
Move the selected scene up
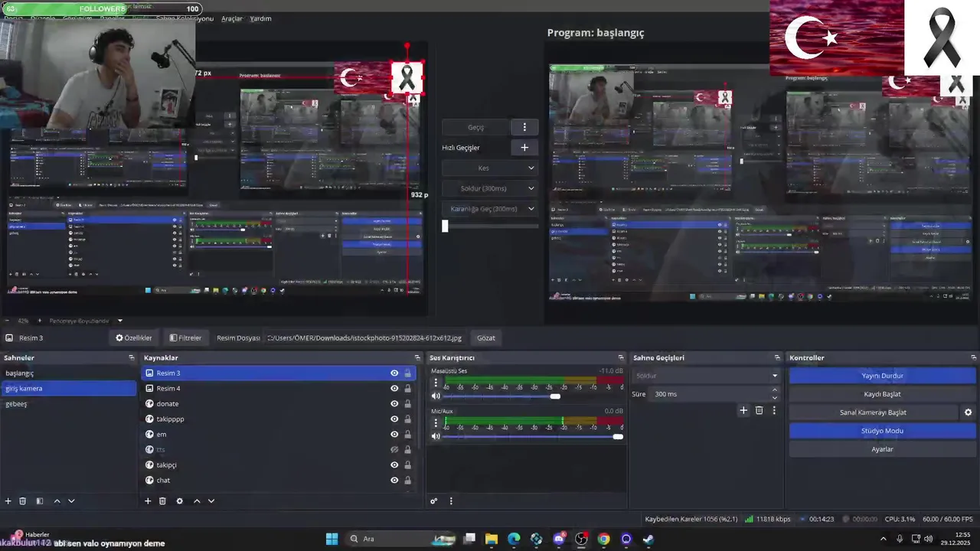tap(57, 501)
